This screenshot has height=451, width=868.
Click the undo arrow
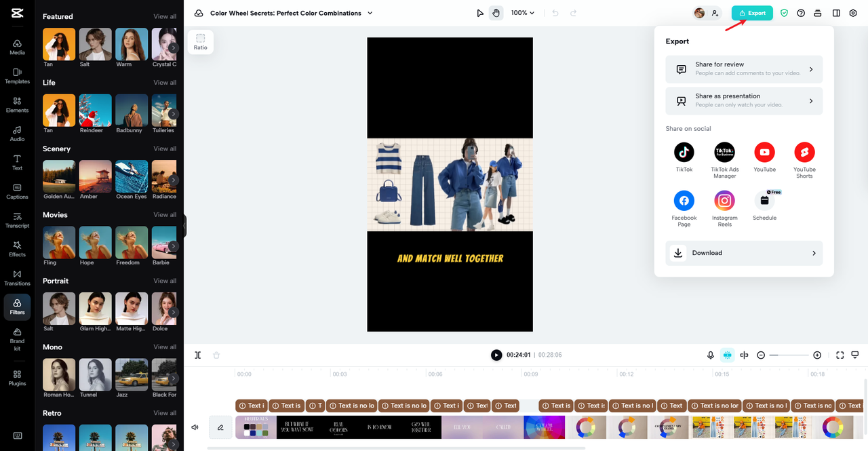pos(555,13)
